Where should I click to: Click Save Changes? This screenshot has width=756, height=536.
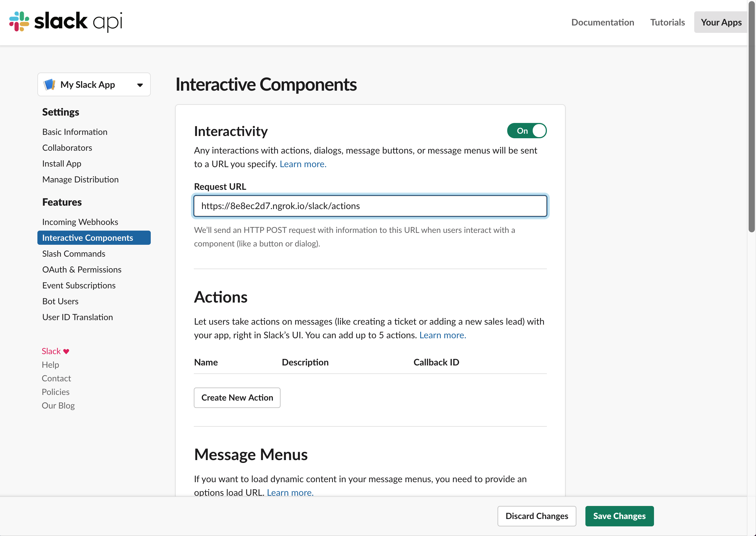[x=619, y=516]
